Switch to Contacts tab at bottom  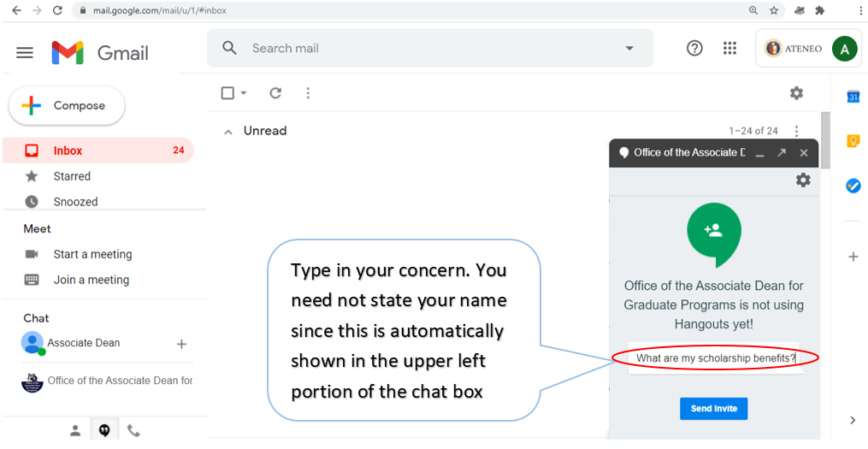tap(75, 431)
